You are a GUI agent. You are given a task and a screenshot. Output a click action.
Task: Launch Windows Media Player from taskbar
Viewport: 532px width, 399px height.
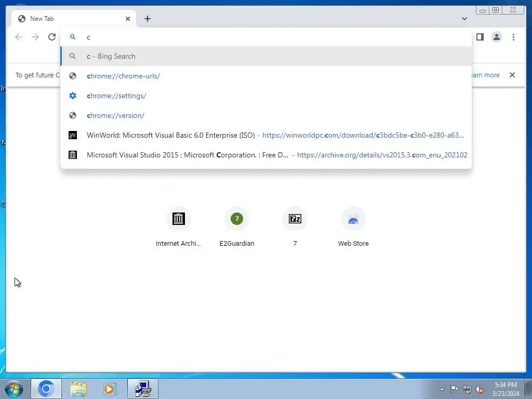[110, 389]
